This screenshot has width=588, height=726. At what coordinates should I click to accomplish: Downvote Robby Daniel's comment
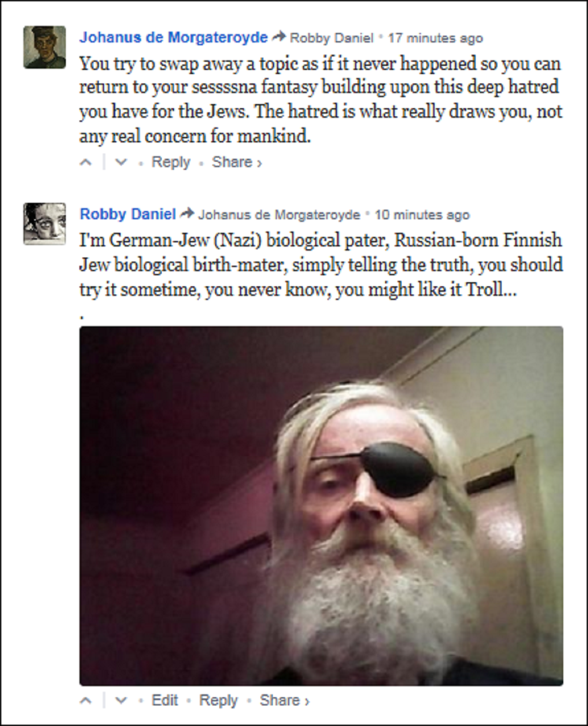pos(121,701)
